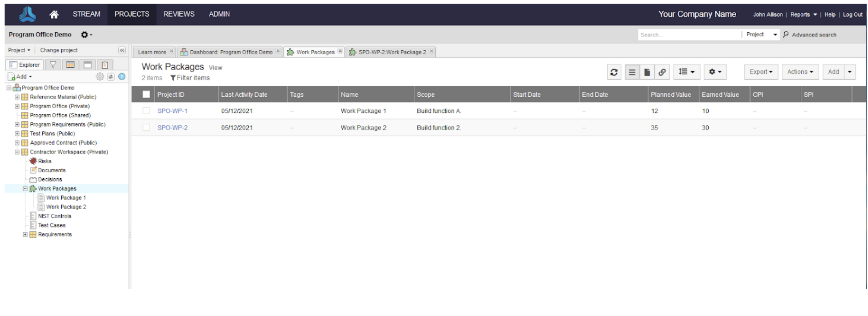Open the REVIEWS menu in top bar
This screenshot has height=316, width=868.
pos(179,14)
